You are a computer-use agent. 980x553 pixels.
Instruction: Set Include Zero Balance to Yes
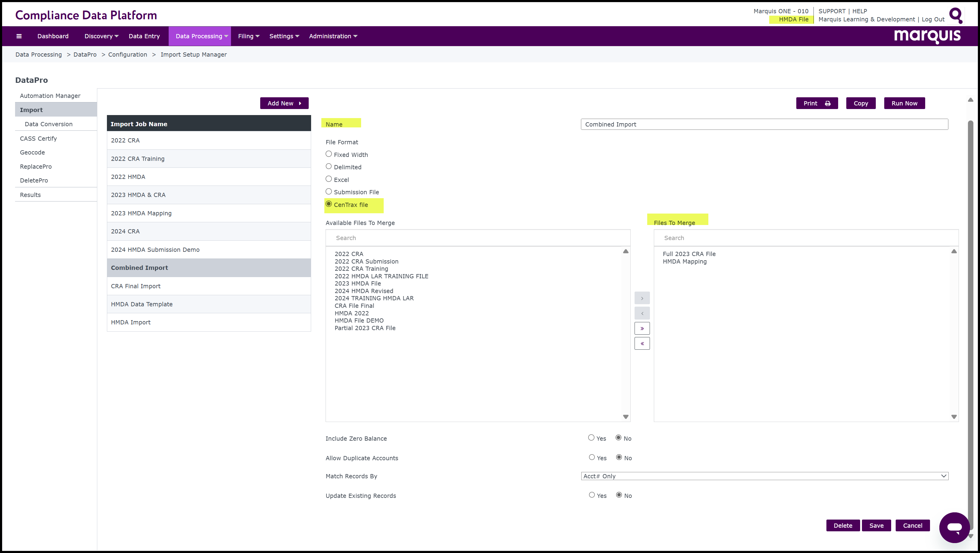pyautogui.click(x=591, y=438)
